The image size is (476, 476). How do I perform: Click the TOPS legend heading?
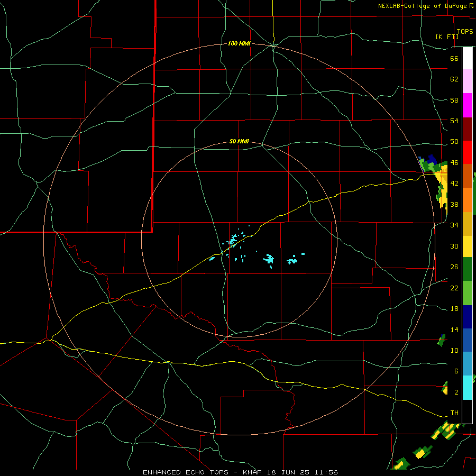465,31
